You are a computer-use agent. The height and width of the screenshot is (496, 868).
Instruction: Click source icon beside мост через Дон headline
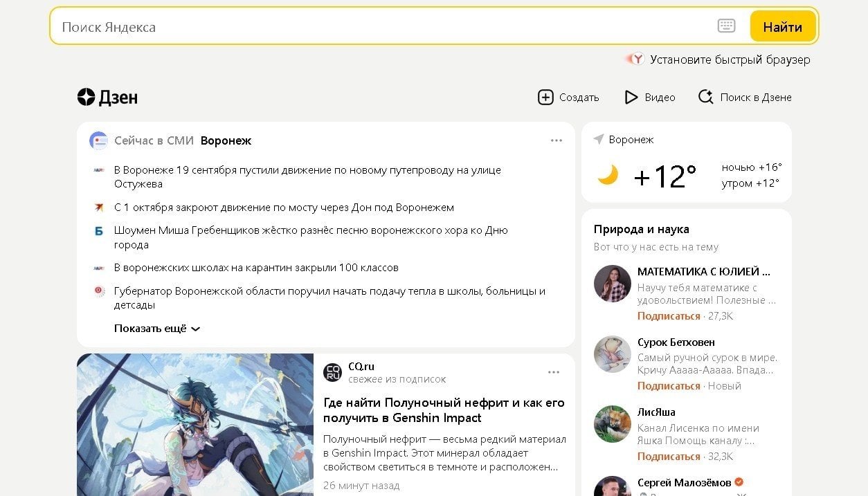click(x=99, y=207)
